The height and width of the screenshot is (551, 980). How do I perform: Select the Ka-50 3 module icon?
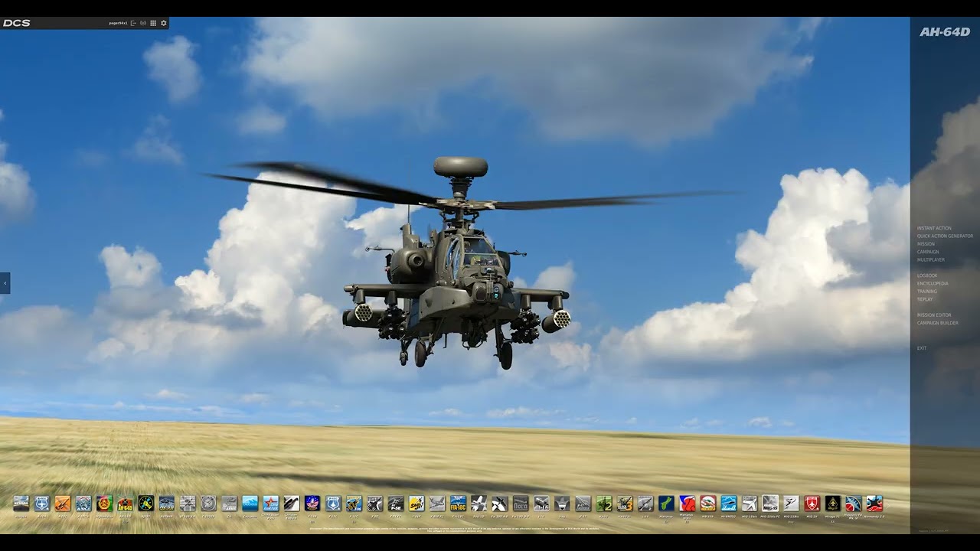[625, 503]
